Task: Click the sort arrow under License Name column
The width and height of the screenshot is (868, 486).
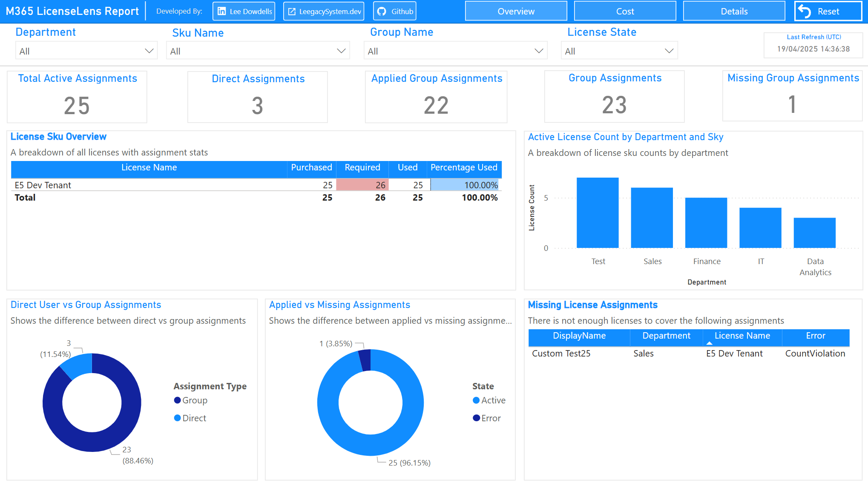Action: (709, 343)
